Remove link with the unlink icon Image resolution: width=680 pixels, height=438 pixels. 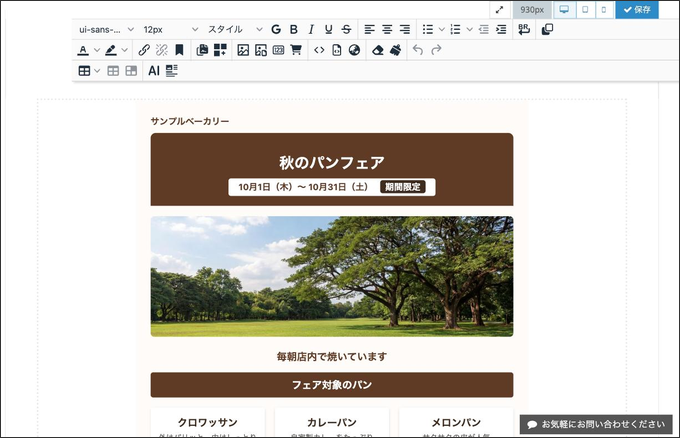[162, 50]
